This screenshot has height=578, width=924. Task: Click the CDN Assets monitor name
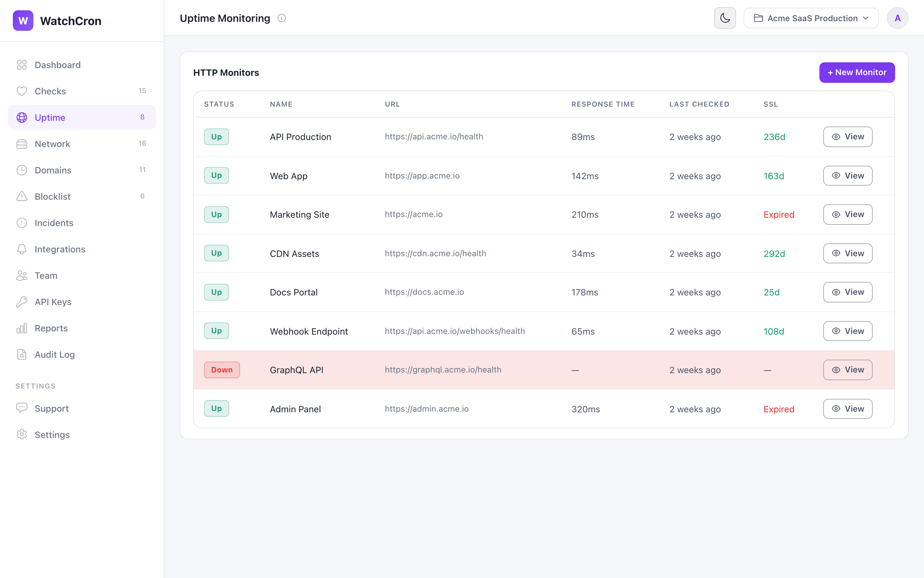(x=295, y=254)
